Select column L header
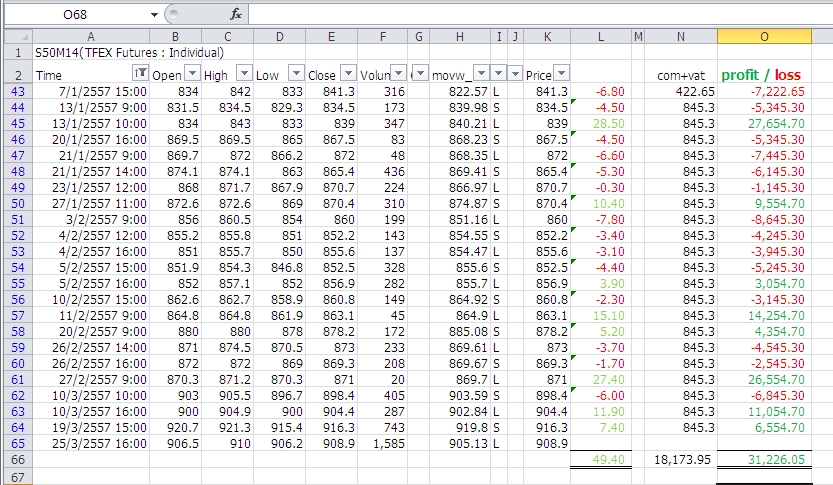Image resolution: width=833 pixels, height=485 pixels. click(x=601, y=37)
